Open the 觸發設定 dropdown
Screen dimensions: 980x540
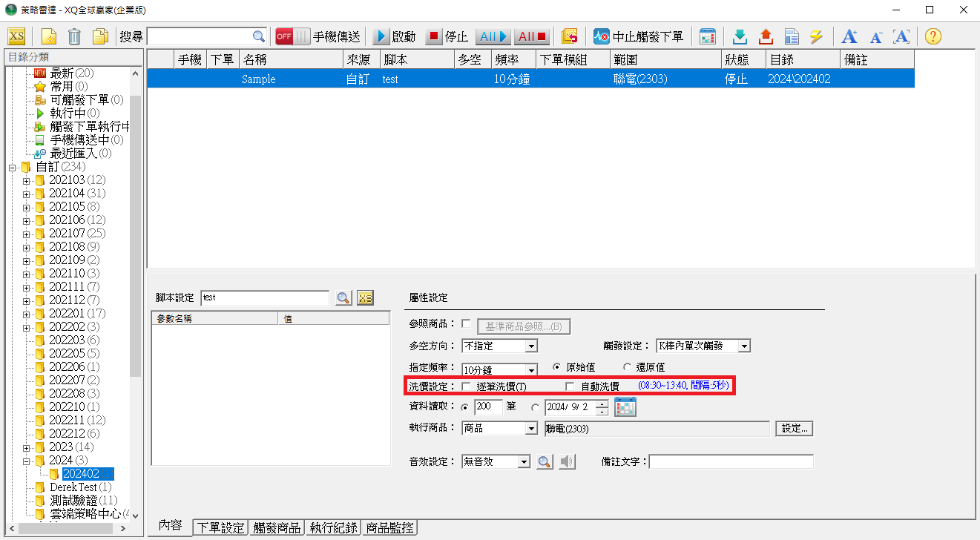point(744,346)
